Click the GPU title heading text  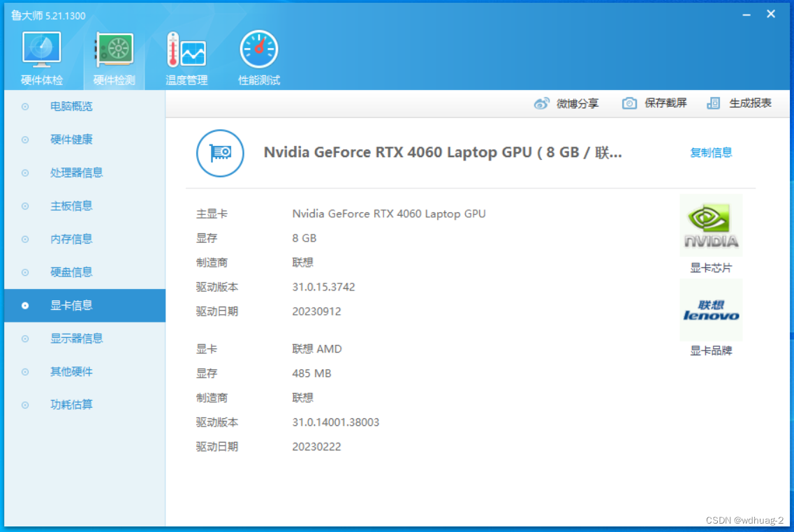tap(443, 152)
